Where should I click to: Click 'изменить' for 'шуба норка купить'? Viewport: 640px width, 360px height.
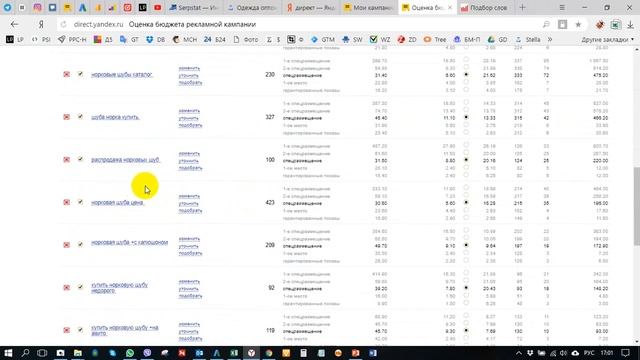click(189, 111)
